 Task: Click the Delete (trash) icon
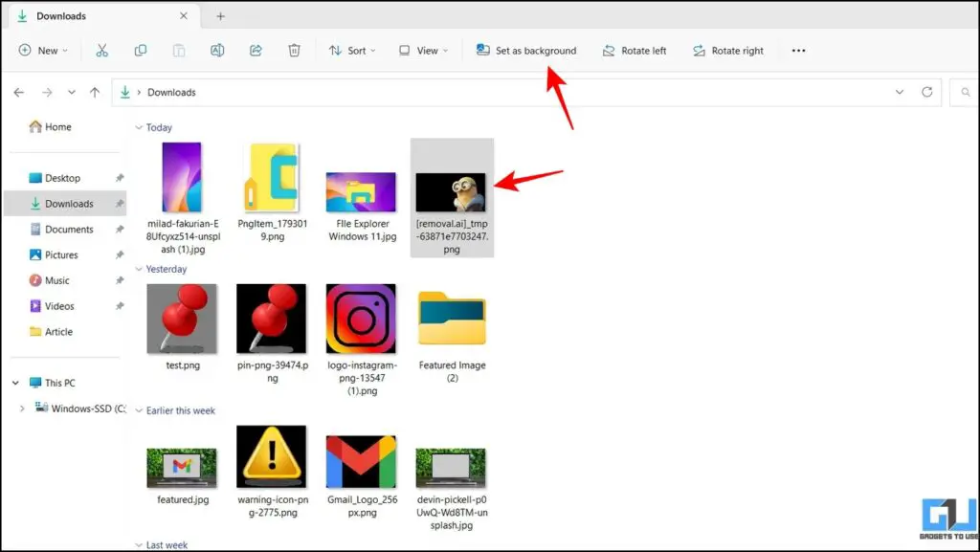294,50
